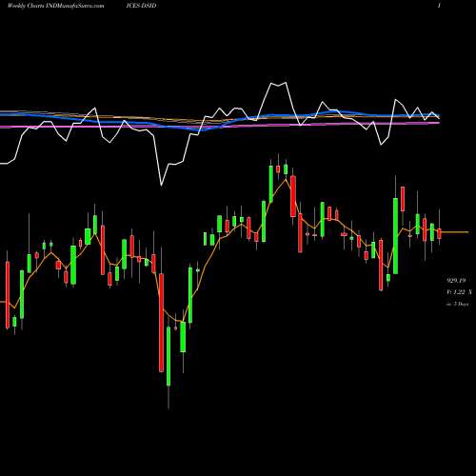
Task: Click the longest red candle at chart low
Action: click(161, 323)
